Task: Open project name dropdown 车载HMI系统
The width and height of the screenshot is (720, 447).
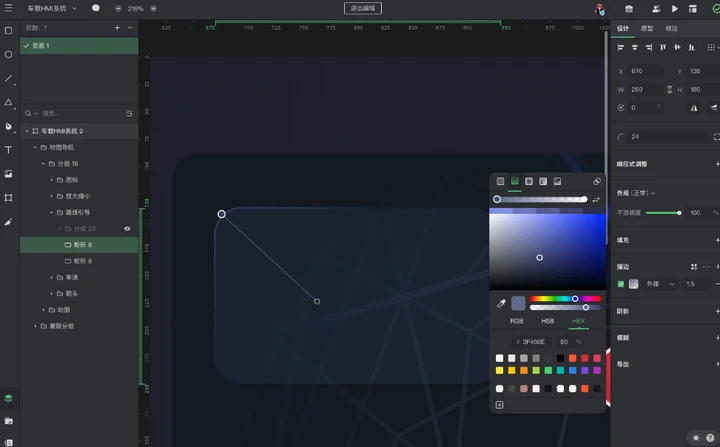Action: [x=52, y=8]
